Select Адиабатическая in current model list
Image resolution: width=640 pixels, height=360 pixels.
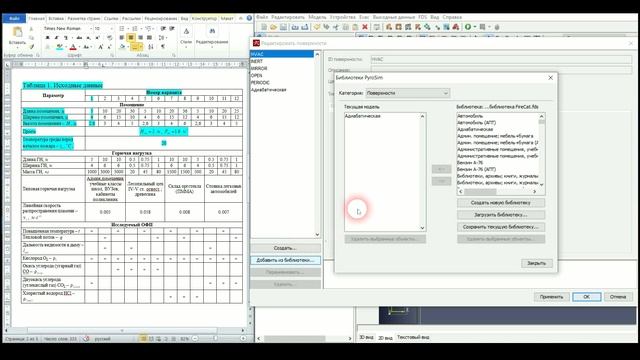click(363, 116)
